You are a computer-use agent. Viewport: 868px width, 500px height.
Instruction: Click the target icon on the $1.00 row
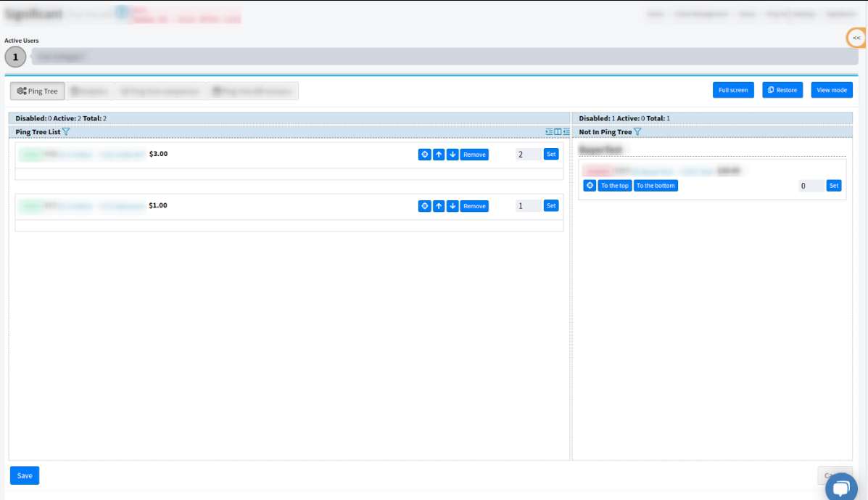click(425, 206)
